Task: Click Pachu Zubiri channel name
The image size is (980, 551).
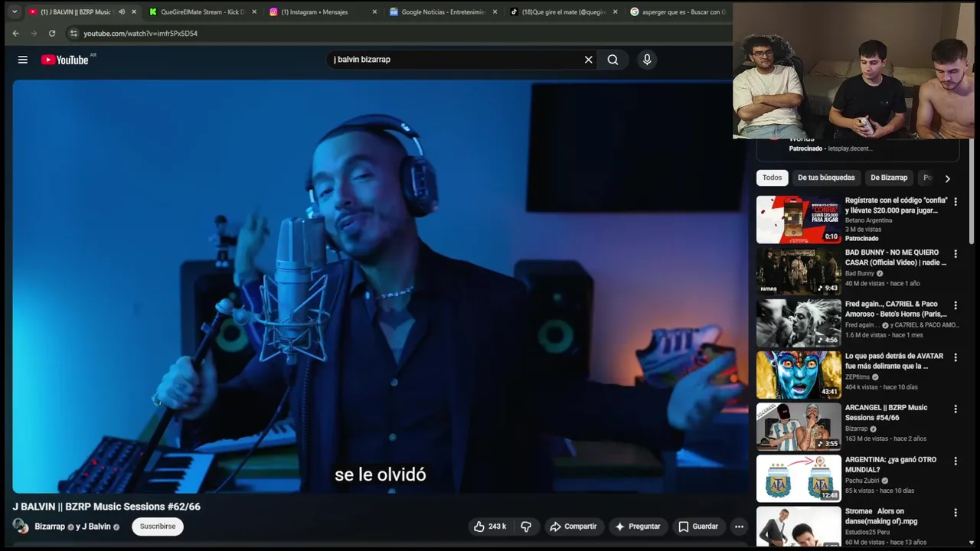Action: [862, 481]
